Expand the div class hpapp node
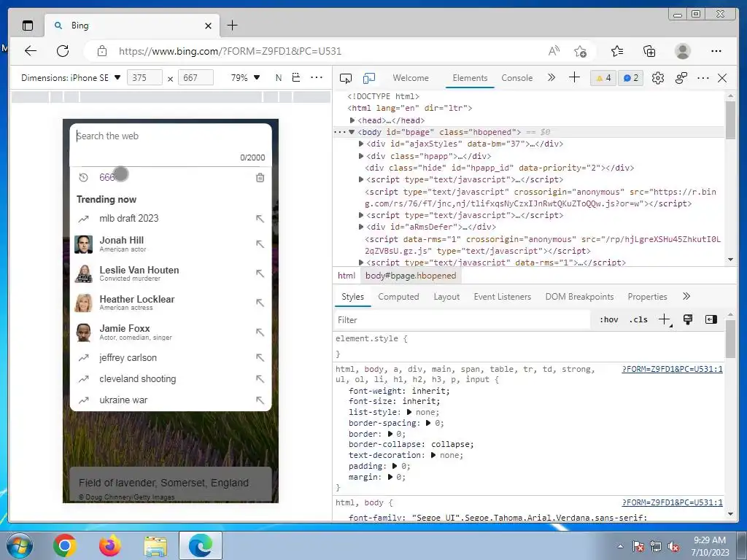The width and height of the screenshot is (747, 560). point(360,156)
